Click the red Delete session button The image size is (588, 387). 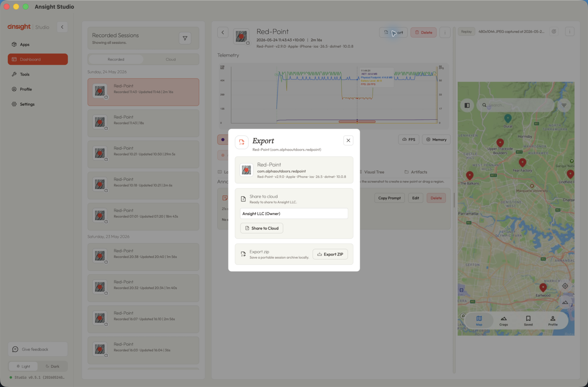[423, 33]
